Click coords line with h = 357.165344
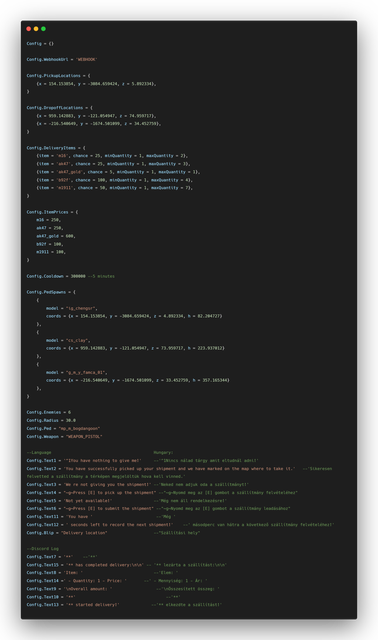378x640 pixels. tap(138, 380)
